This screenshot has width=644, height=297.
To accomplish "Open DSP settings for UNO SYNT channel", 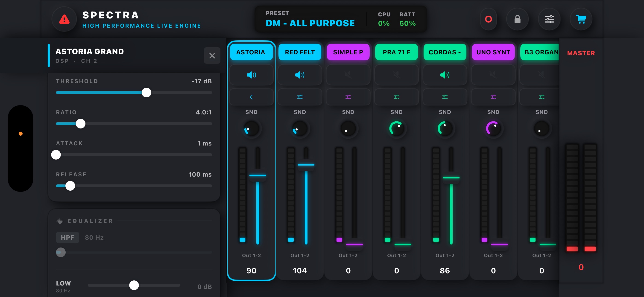I will tap(493, 97).
